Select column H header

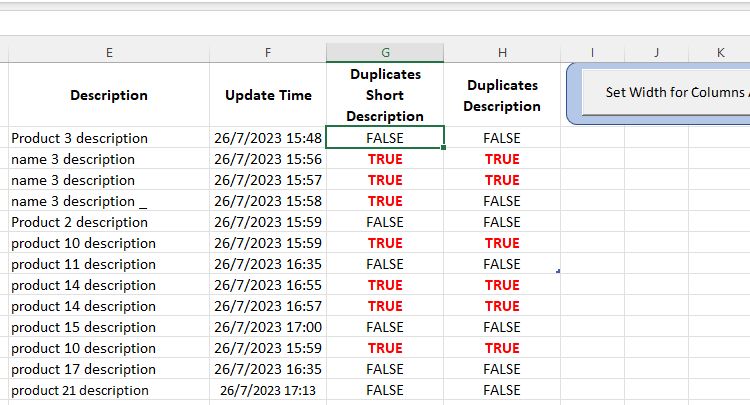[x=502, y=53]
